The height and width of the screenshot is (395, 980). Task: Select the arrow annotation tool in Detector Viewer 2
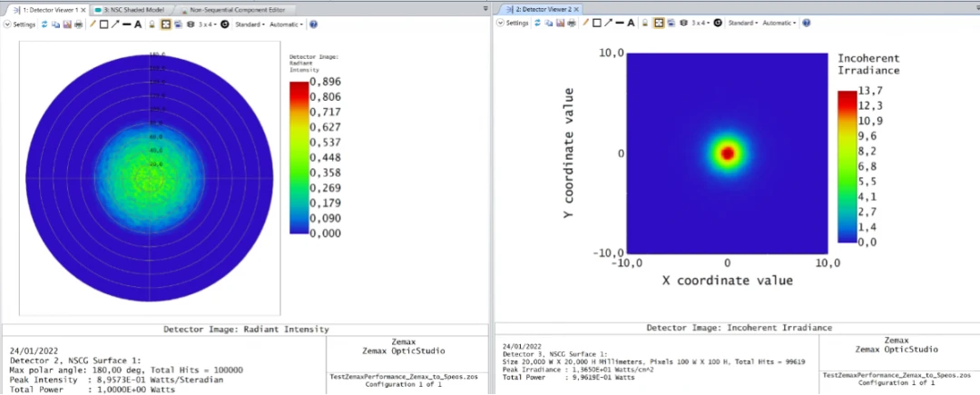pyautogui.click(x=608, y=23)
